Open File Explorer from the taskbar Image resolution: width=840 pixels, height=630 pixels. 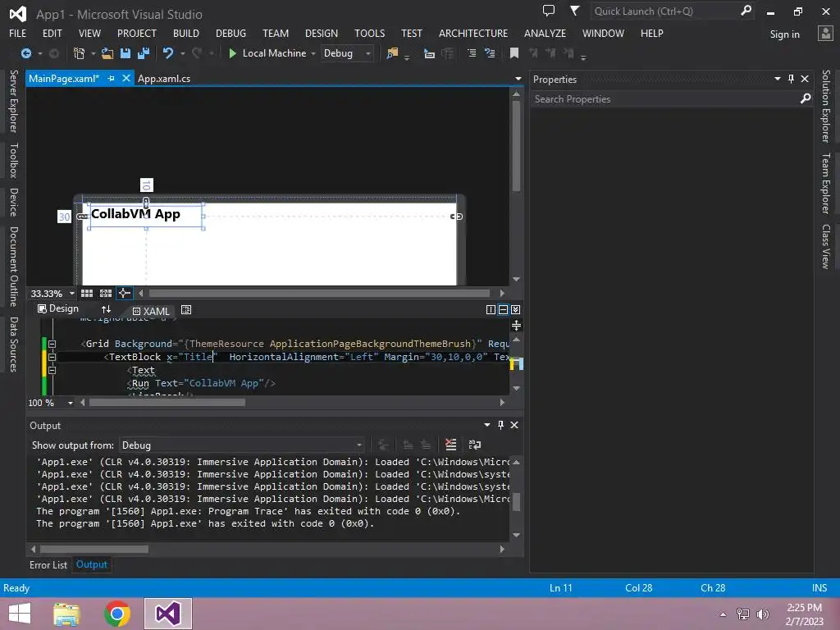66,614
